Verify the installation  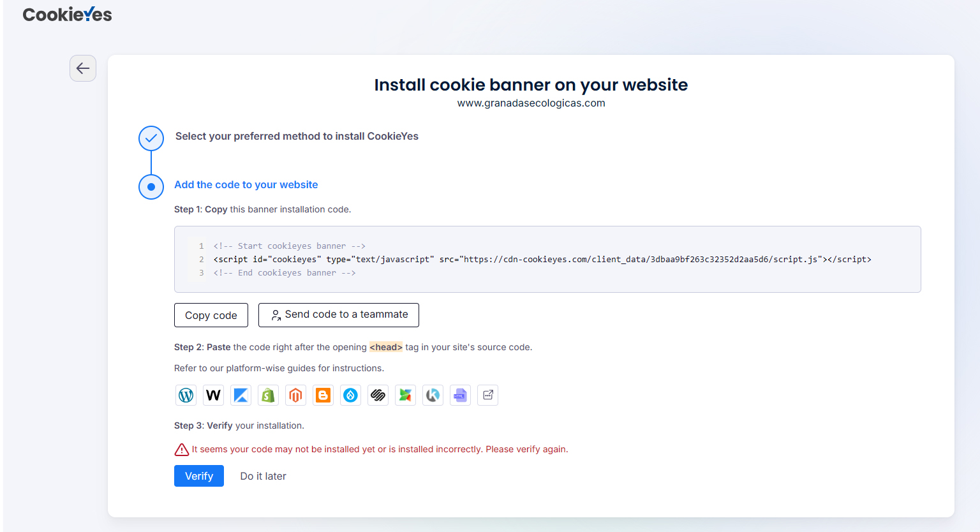199,476
